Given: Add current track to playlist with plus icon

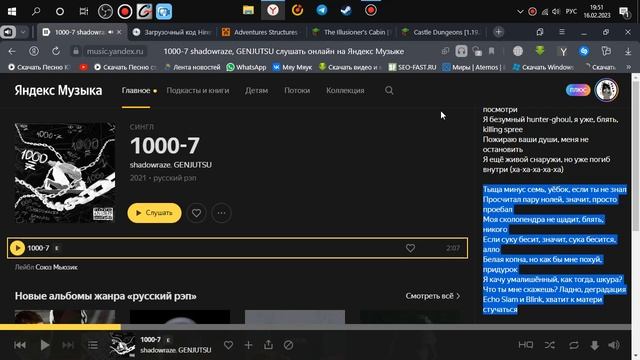Looking at the screenshot, I should pyautogui.click(x=248, y=345).
